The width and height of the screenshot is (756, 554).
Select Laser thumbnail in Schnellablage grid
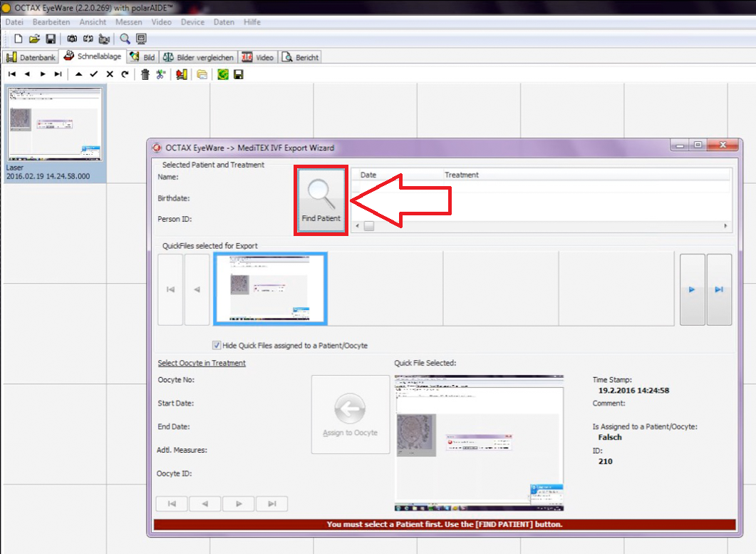click(x=54, y=124)
